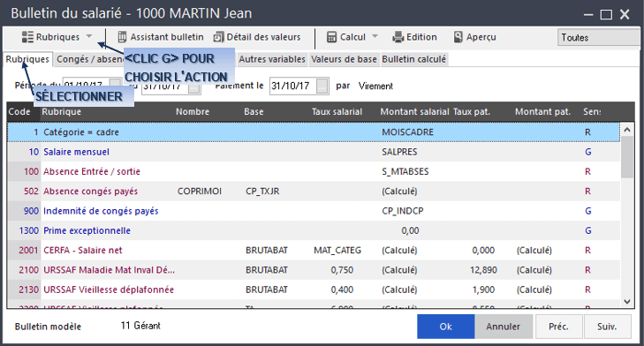
Task: Click the 0,750 taux salarial value
Action: (x=342, y=270)
